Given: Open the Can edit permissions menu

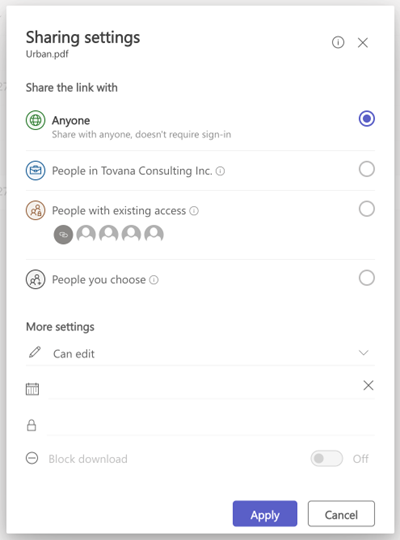Looking at the screenshot, I should [200, 353].
